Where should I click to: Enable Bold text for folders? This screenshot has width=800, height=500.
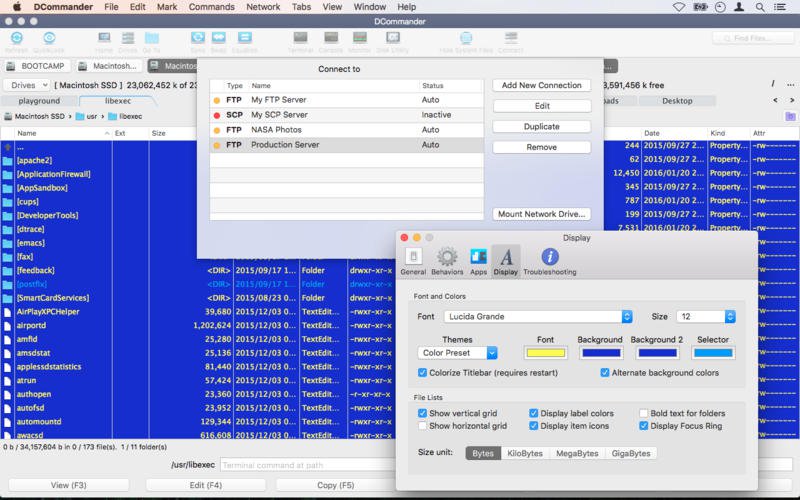644,413
